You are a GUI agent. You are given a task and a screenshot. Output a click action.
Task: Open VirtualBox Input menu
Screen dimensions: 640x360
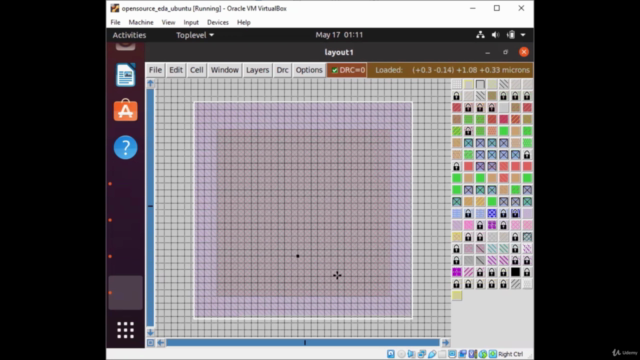coord(191,22)
